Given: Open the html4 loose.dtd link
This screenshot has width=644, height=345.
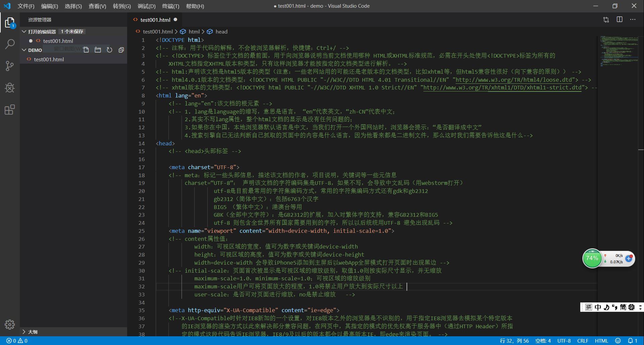Looking at the screenshot, I should point(514,80).
